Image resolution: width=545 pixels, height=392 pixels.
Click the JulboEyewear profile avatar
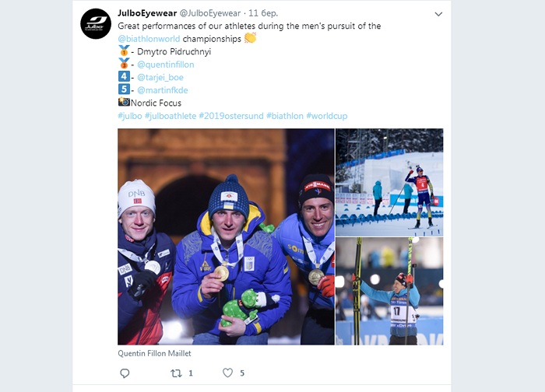pos(96,23)
